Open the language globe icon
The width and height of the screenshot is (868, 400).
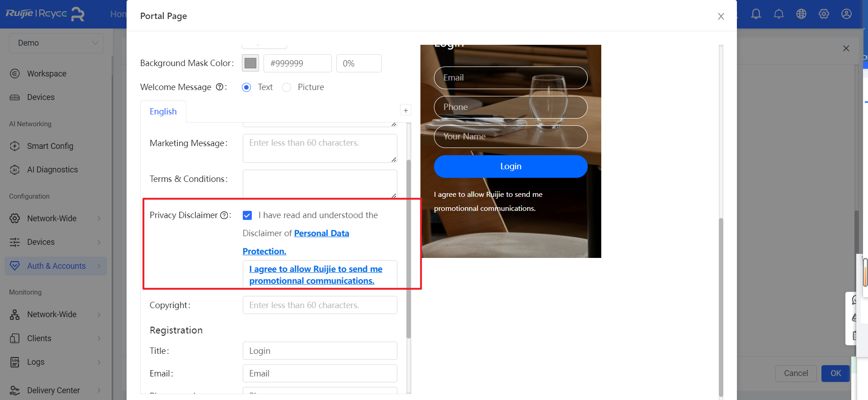pyautogui.click(x=801, y=14)
